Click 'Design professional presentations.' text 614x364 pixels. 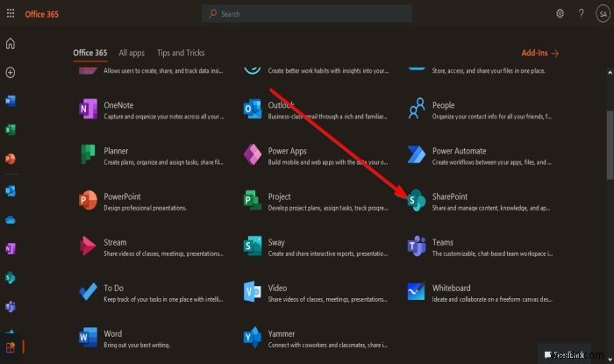145,208
